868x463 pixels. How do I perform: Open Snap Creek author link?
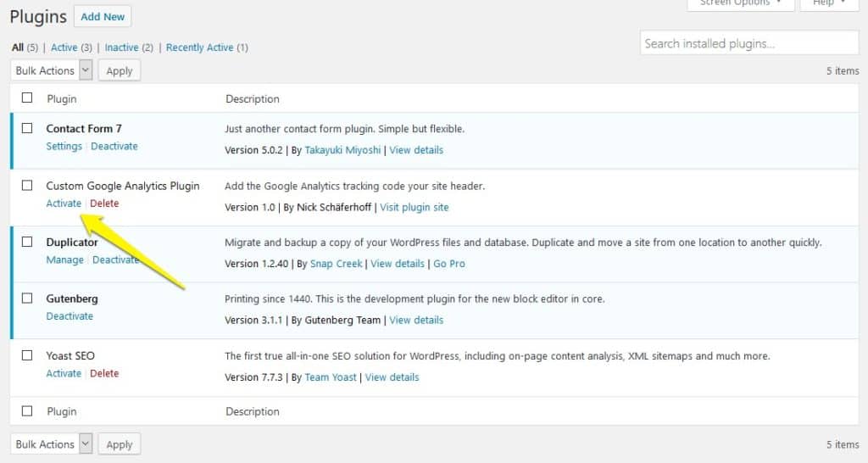click(x=336, y=264)
